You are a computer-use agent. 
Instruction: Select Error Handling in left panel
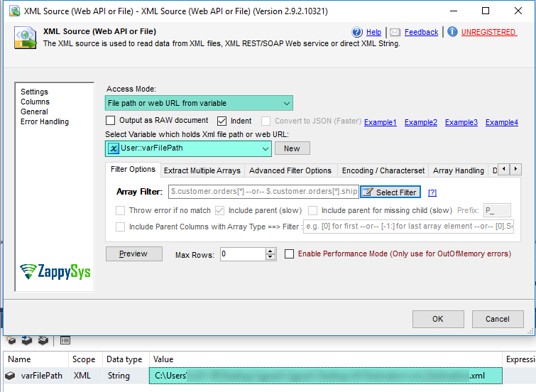(45, 121)
